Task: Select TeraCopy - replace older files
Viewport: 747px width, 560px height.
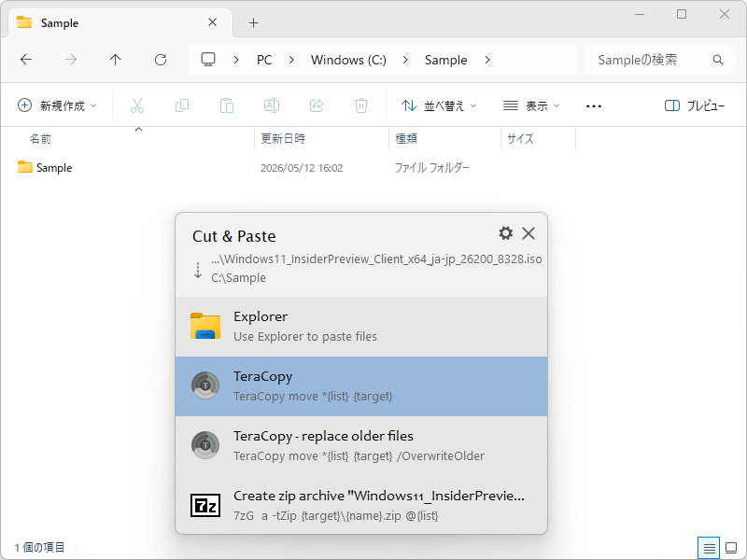Action: (361, 446)
